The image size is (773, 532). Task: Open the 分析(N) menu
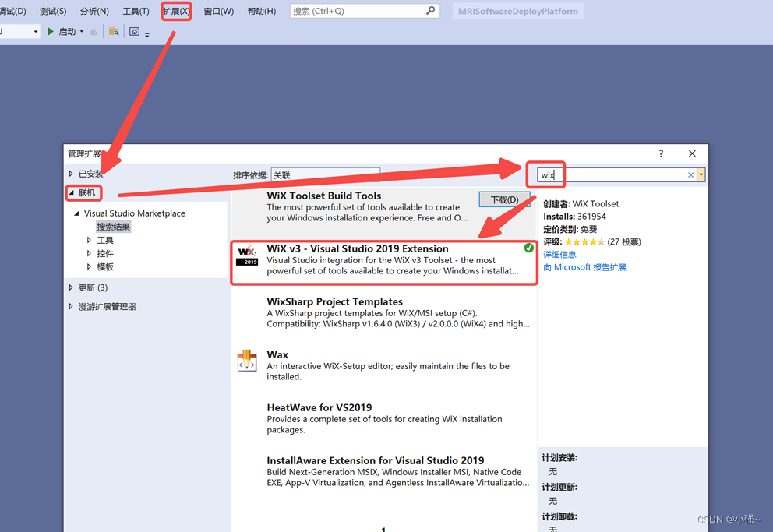pyautogui.click(x=94, y=11)
